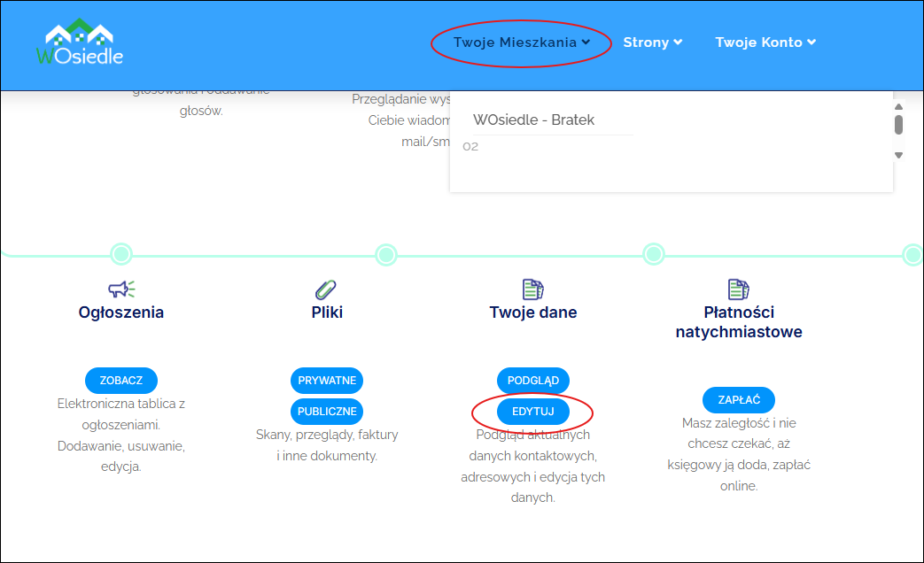924x563 pixels.
Task: Click the Twoje dane document icon
Action: 532,289
